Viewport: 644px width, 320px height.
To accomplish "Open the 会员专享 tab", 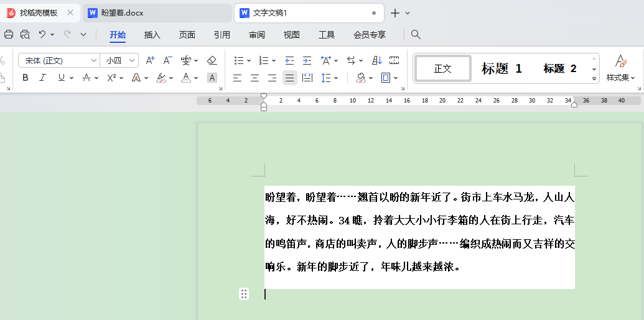I will point(370,35).
